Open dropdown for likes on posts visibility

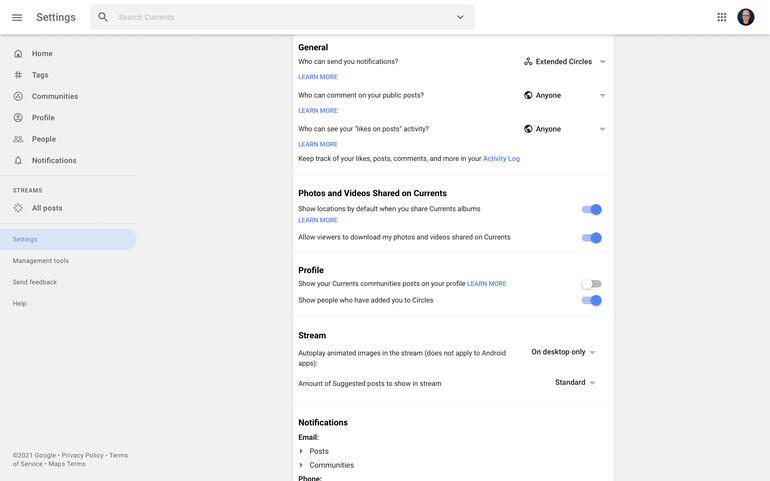[x=565, y=129]
